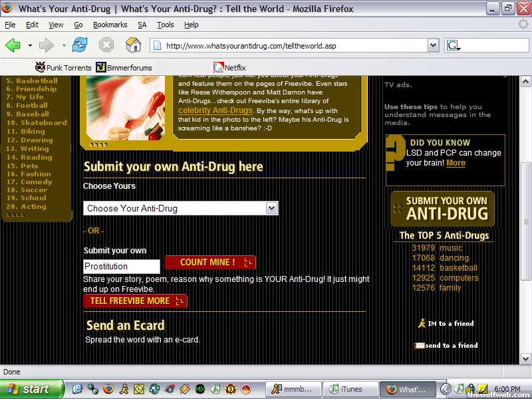Follow the celebrity Anti-Drugs link
This screenshot has height=399, width=532.
click(215, 110)
